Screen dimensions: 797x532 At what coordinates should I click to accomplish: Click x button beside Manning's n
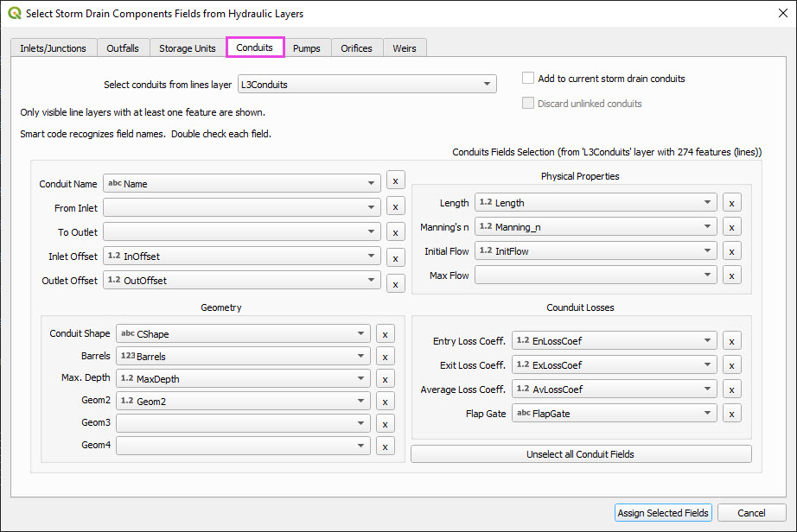(x=731, y=227)
